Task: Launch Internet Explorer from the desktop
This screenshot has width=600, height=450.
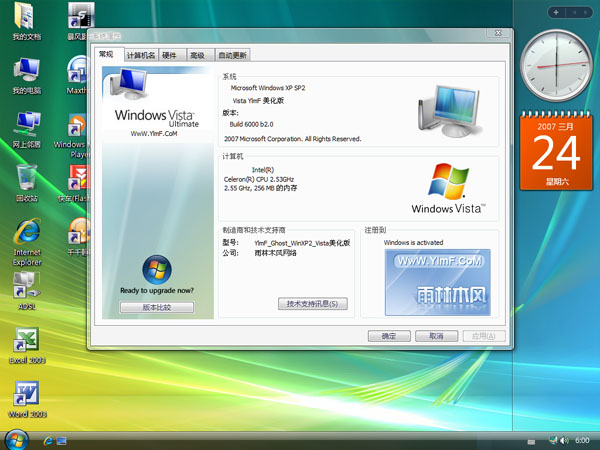Action: [x=27, y=242]
